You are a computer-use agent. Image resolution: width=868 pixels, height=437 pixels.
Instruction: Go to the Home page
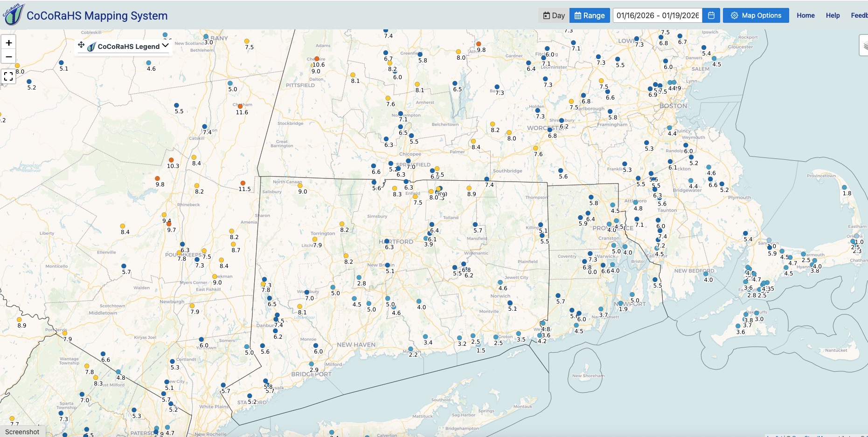tap(806, 15)
